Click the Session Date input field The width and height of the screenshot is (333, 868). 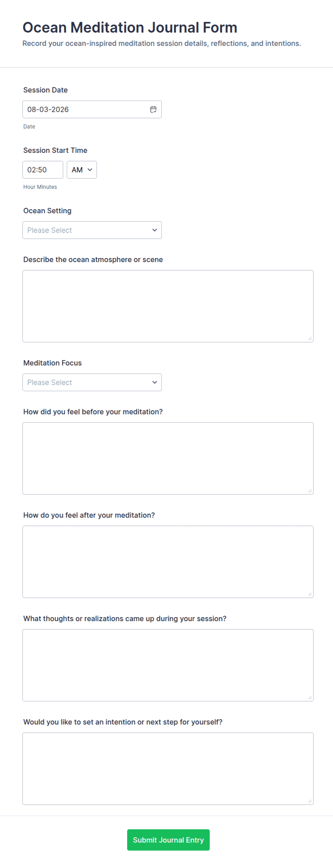coord(92,110)
